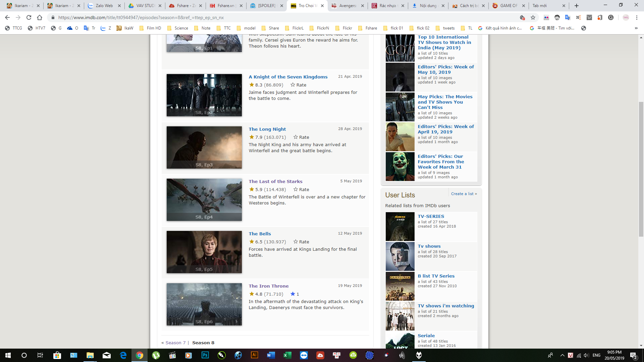
Task: Open A Knight of the Seven Kingdoms episode
Action: [288, 77]
